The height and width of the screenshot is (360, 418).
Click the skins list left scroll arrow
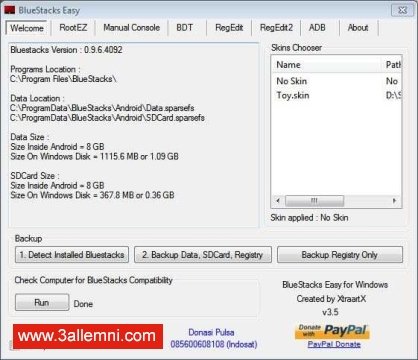coord(278,201)
